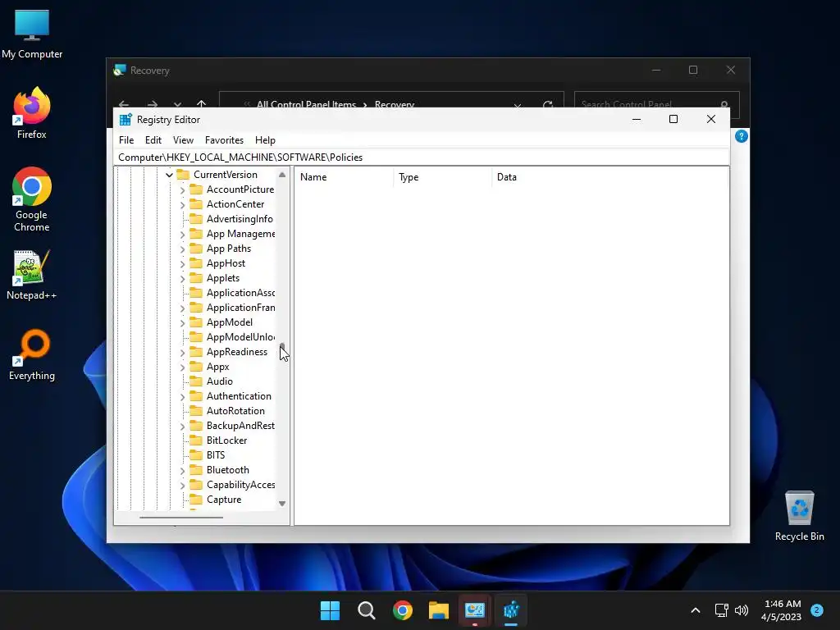Screen dimensions: 840x630
Task: Click the registry address bar path
Action: 422,157
